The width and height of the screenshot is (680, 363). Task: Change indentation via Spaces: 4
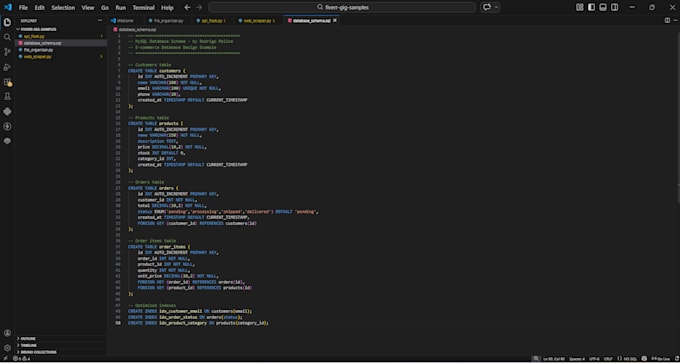point(577,359)
